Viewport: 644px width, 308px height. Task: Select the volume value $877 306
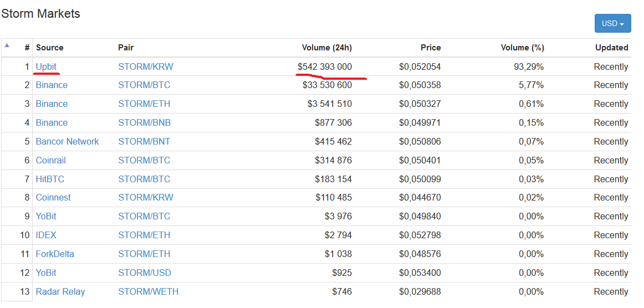pyautogui.click(x=334, y=123)
